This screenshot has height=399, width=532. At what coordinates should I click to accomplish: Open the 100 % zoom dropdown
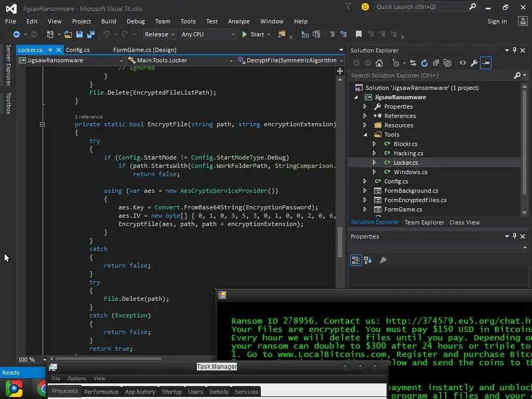pyautogui.click(x=45, y=360)
